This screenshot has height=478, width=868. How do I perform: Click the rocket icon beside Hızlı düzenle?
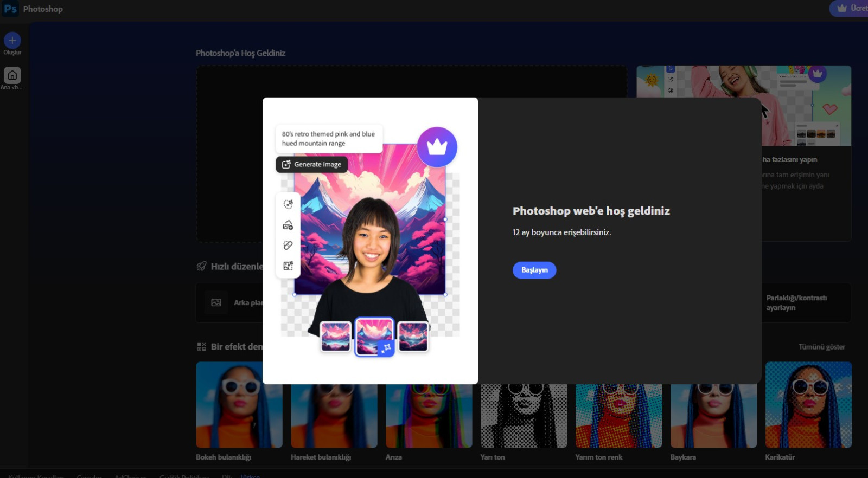pos(201,266)
